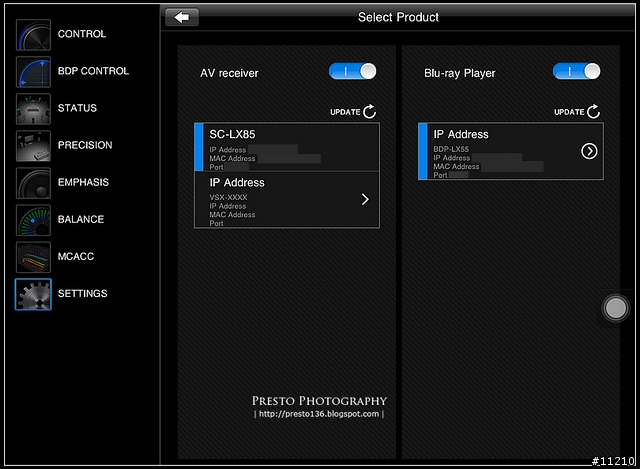
Task: Select the CONTROL menu label
Action: [x=82, y=34]
